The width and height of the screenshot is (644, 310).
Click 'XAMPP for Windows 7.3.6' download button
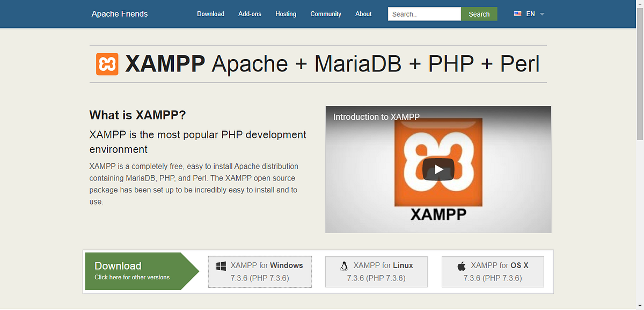(x=260, y=271)
